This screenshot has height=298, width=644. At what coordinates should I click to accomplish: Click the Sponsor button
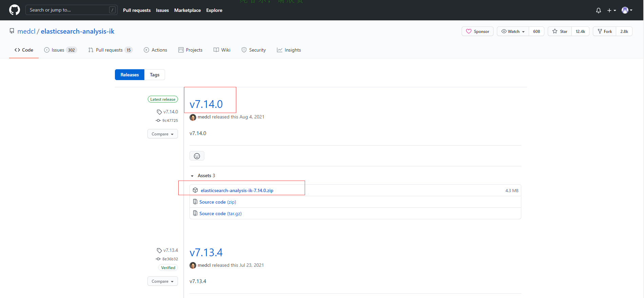click(x=478, y=31)
